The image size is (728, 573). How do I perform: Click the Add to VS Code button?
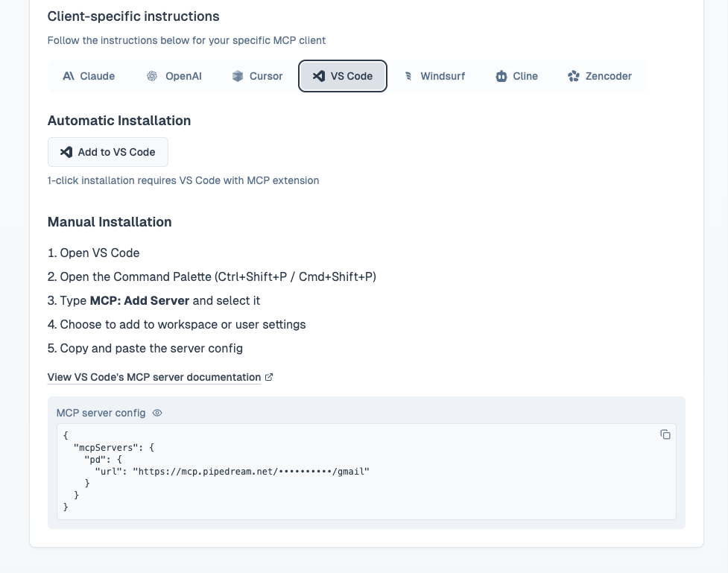108,152
